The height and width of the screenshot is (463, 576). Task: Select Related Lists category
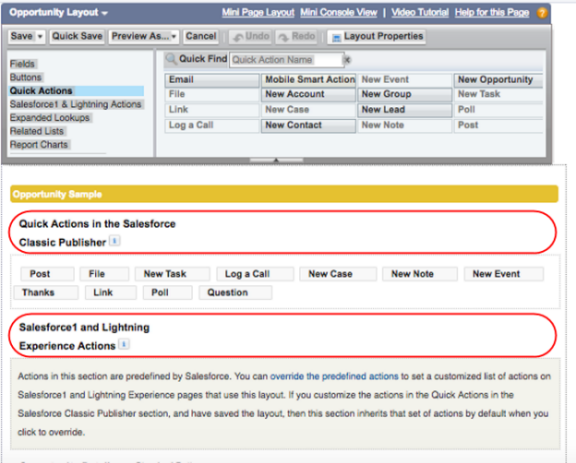[37, 131]
